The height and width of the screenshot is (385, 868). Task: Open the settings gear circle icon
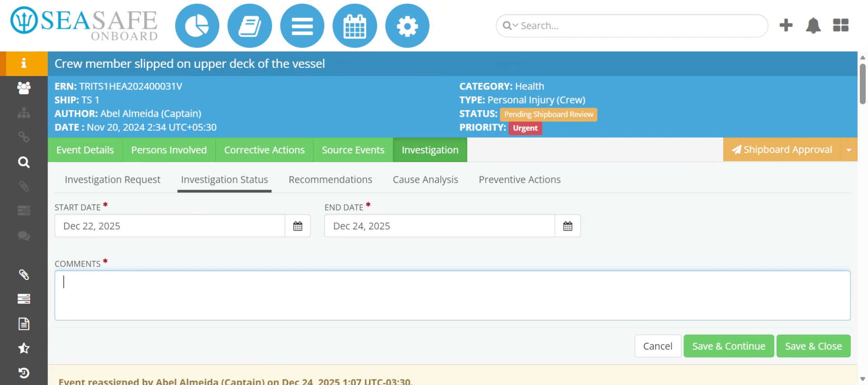coord(407,26)
